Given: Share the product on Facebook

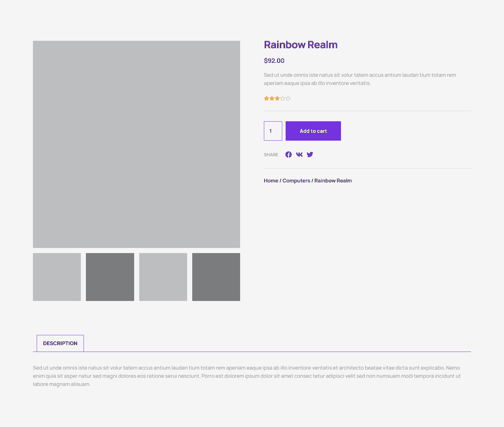Looking at the screenshot, I should tap(288, 155).
